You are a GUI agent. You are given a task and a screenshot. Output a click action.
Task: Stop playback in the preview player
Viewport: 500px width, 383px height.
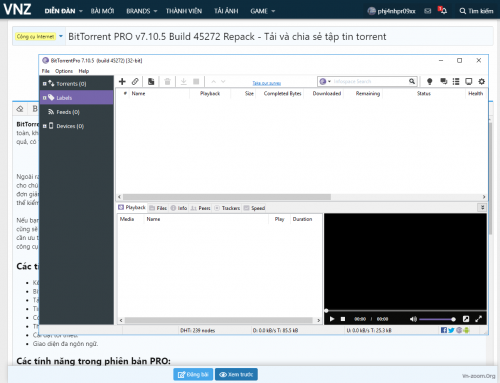(343, 319)
